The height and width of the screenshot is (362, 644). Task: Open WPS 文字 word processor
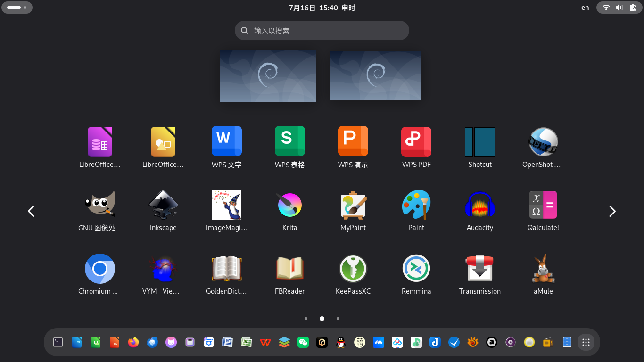[227, 141]
